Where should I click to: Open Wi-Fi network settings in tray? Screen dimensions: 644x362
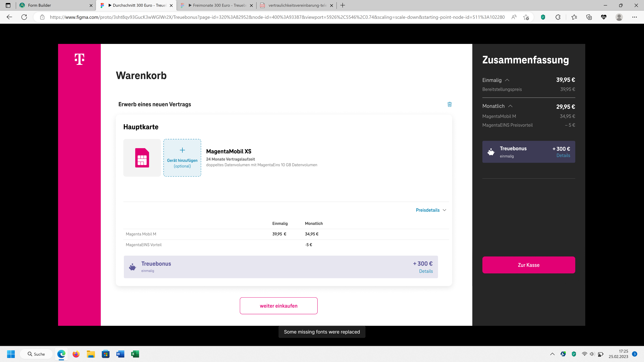point(584,354)
